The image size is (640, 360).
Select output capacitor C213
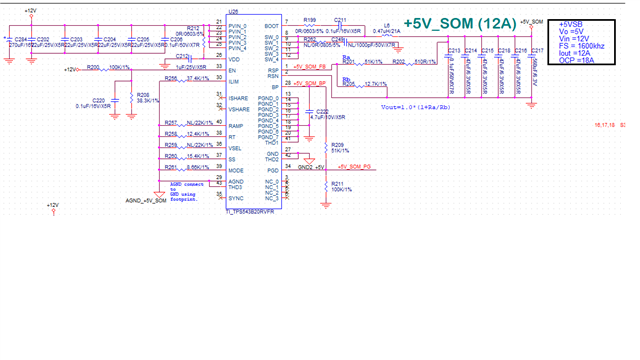pyautogui.click(x=448, y=56)
